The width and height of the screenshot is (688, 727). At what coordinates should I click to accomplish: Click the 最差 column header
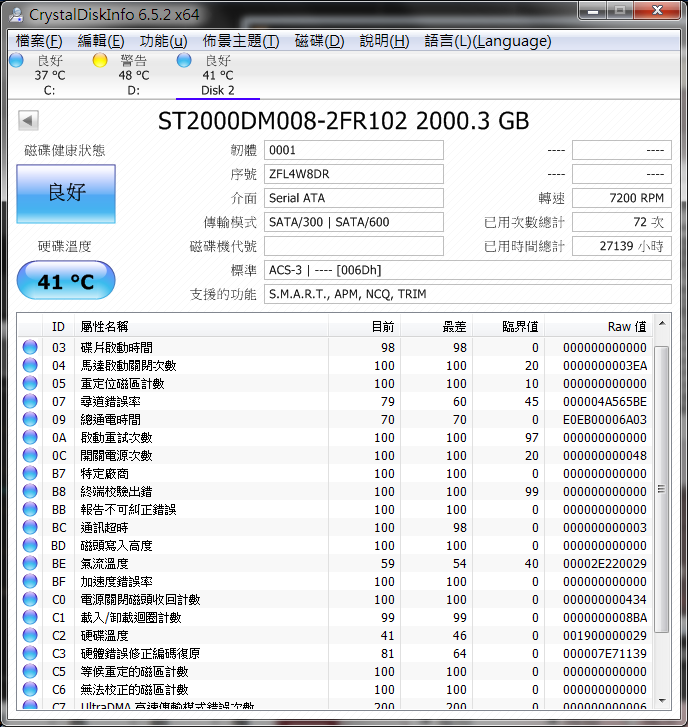click(x=436, y=326)
